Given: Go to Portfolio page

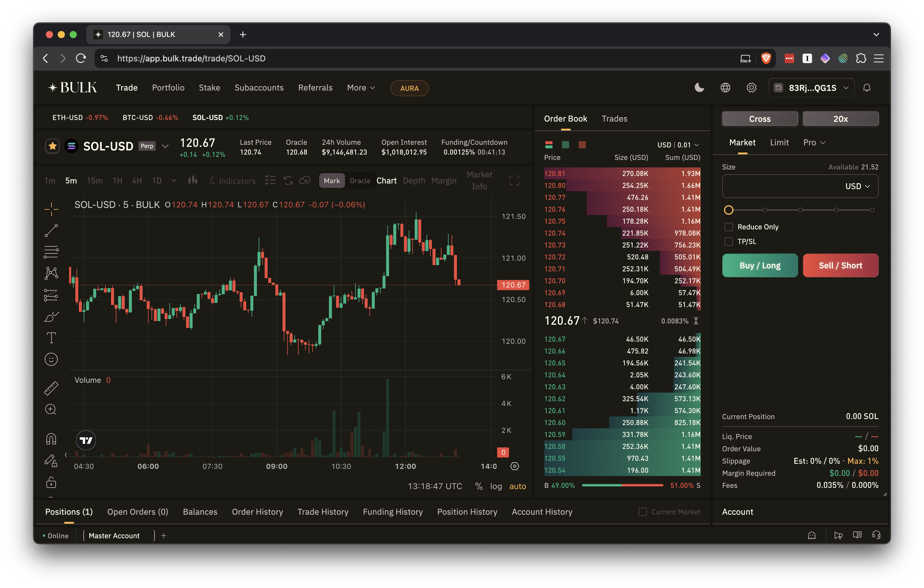Looking at the screenshot, I should click(x=168, y=88).
